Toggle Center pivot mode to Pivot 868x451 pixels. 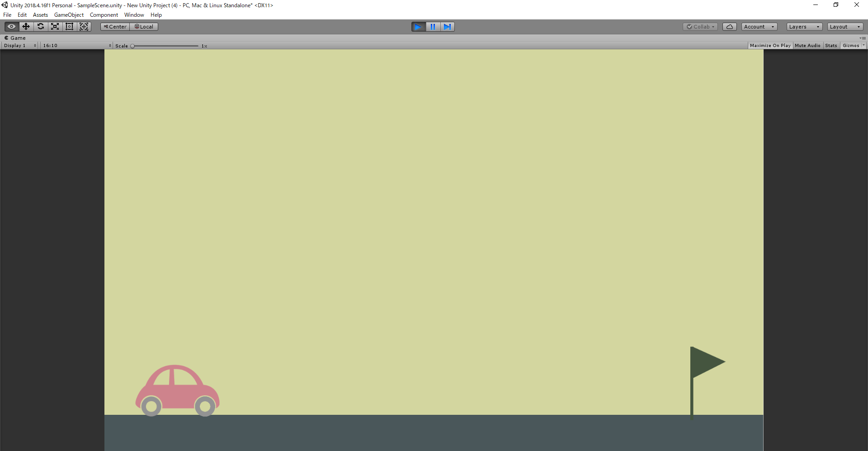pyautogui.click(x=114, y=27)
